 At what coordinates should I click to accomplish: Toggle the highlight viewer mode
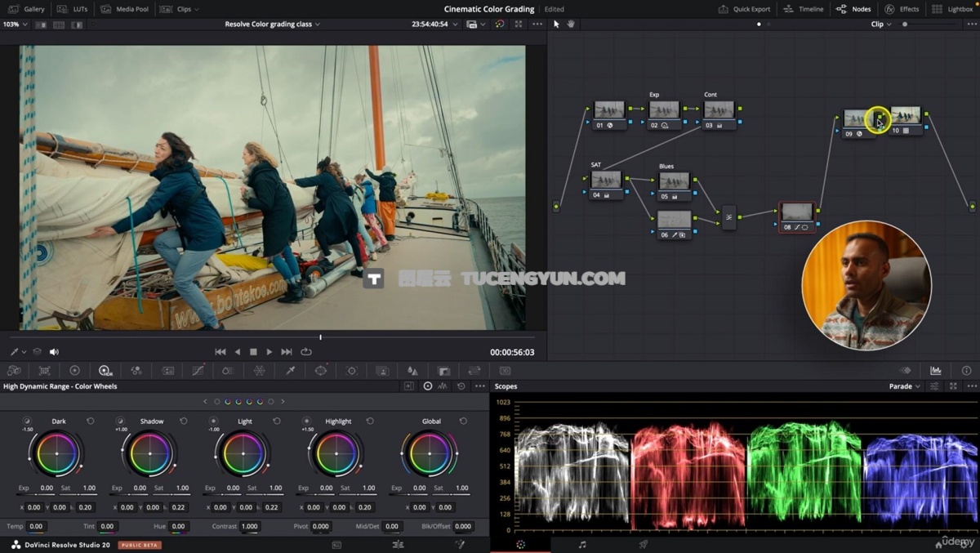click(x=75, y=25)
